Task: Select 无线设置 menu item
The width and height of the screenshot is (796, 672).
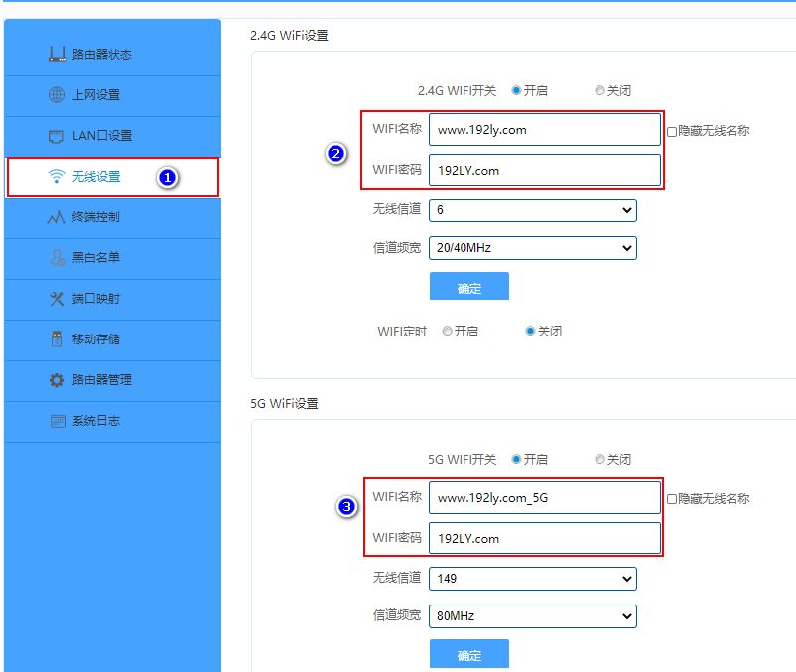Action: (113, 177)
